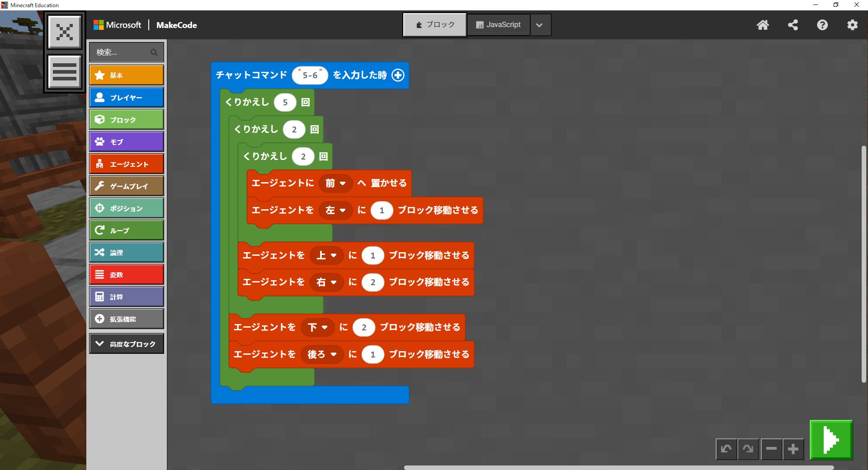Undo the last block change
The image size is (868, 470).
[726, 449]
